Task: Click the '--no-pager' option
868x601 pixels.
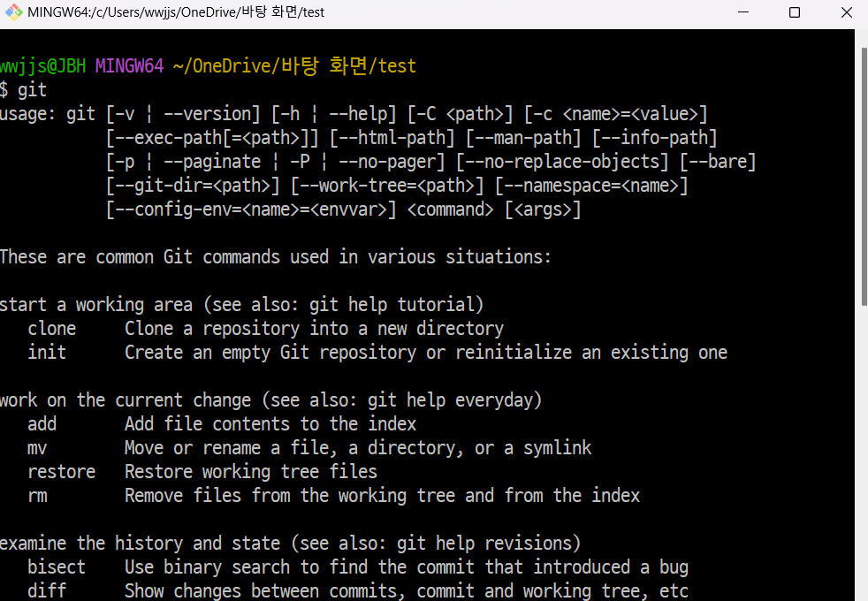Action: [387, 162]
